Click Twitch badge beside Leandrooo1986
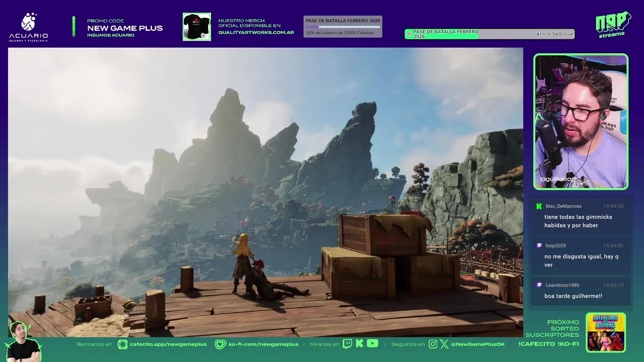The image size is (644, 362). point(539,285)
